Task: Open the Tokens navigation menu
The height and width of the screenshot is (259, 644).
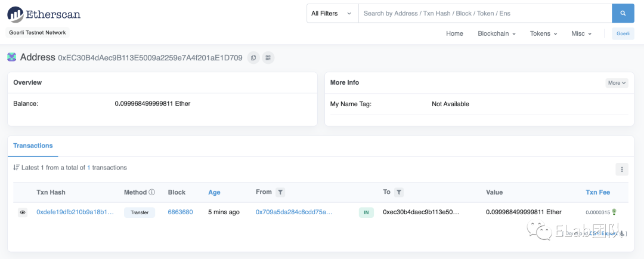Action: (543, 33)
